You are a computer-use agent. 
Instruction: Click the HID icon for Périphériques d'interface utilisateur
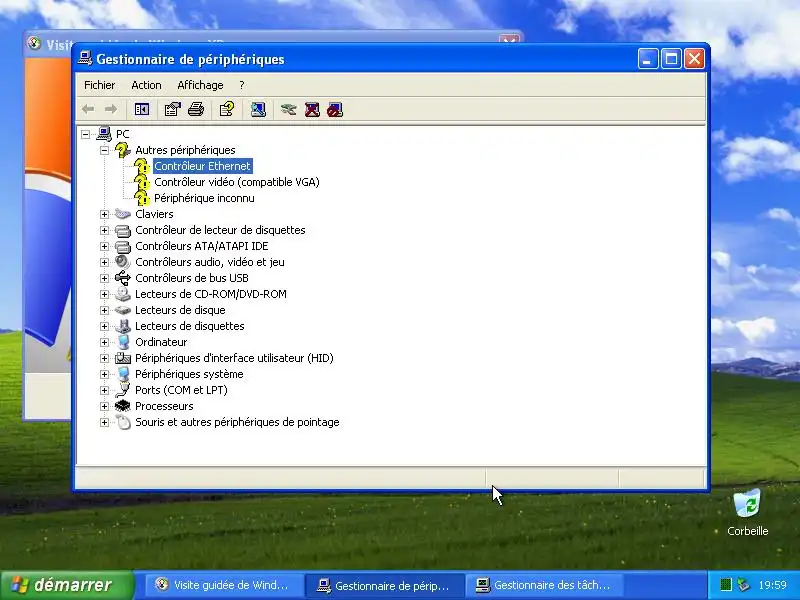click(x=123, y=358)
